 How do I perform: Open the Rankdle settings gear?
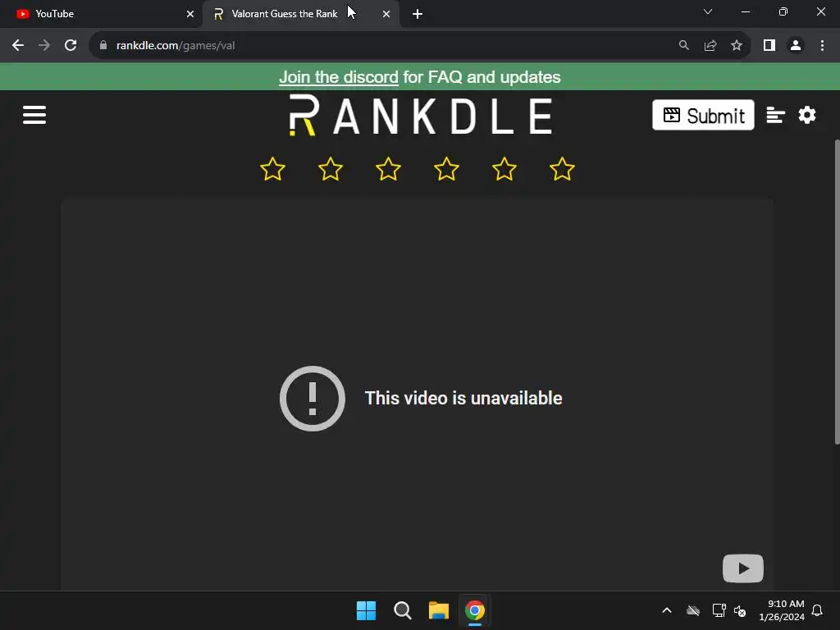point(807,115)
